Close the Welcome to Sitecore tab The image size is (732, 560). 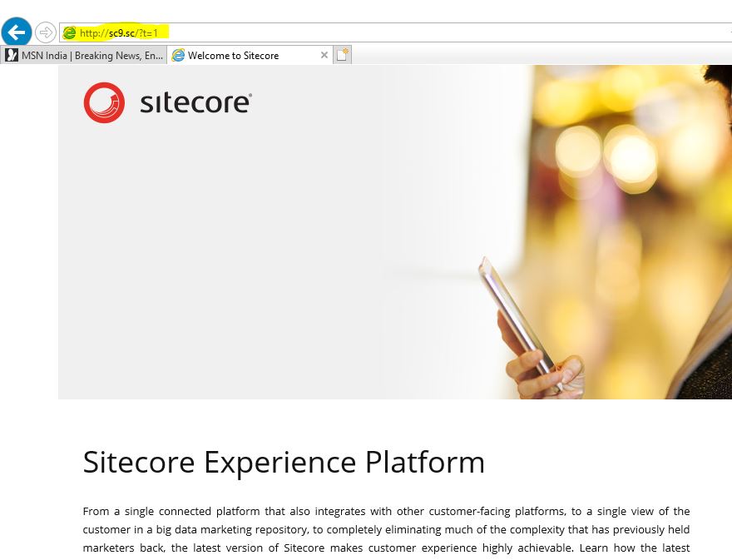tap(324, 55)
